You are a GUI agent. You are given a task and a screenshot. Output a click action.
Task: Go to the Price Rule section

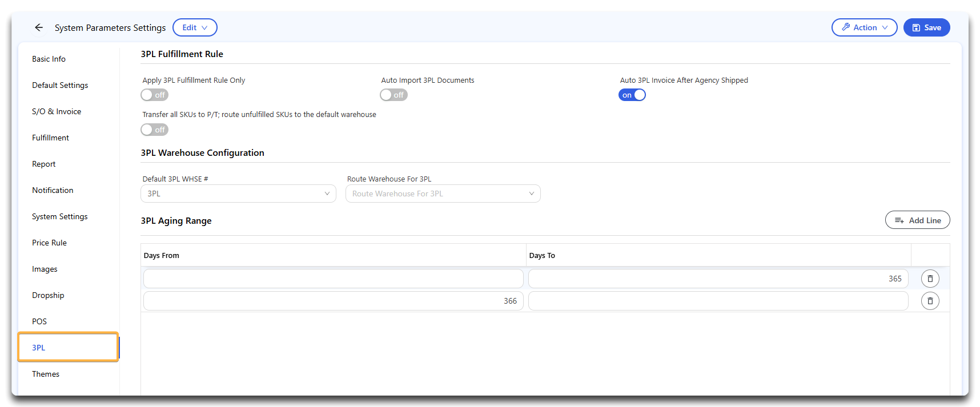(49, 243)
